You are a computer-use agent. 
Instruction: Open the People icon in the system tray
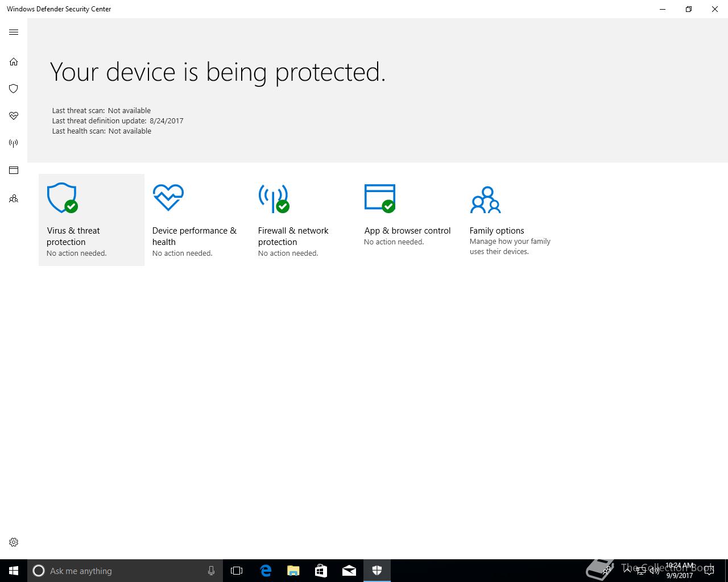(607, 571)
